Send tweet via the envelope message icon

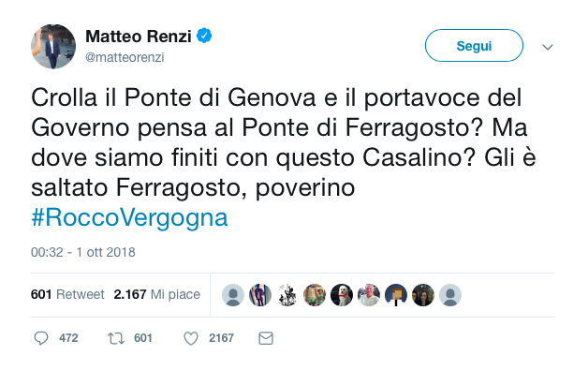point(266,338)
